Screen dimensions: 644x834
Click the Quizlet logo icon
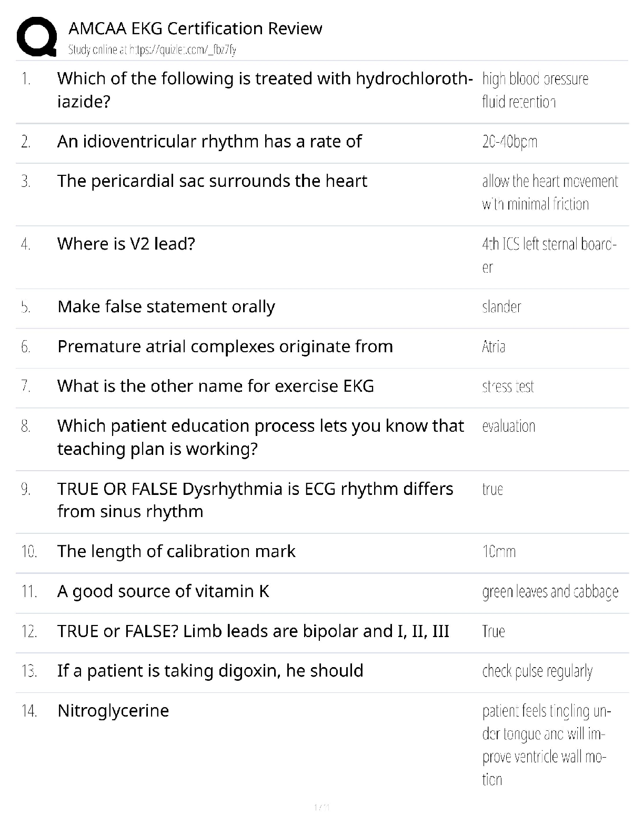pos(37,37)
